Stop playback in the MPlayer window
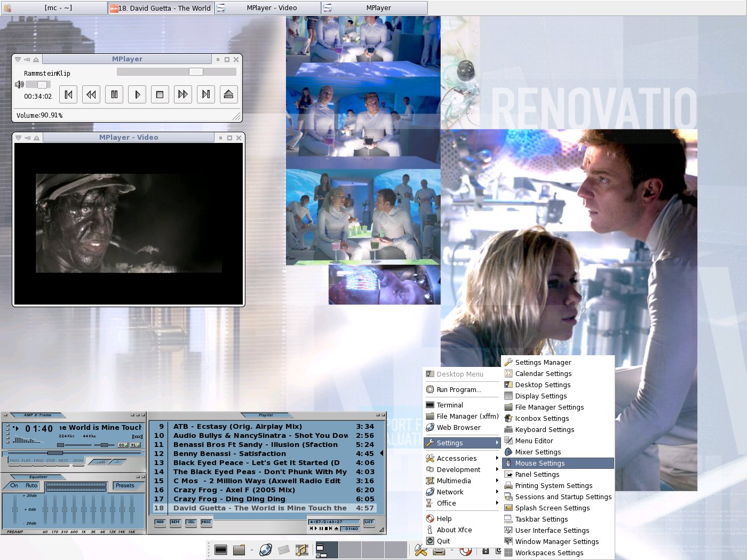 (160, 94)
